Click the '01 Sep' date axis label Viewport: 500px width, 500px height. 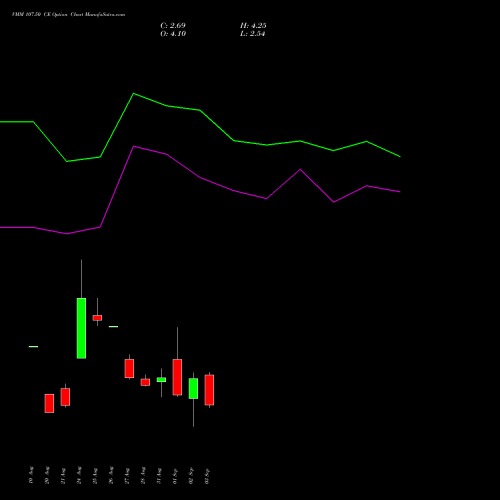tap(175, 476)
